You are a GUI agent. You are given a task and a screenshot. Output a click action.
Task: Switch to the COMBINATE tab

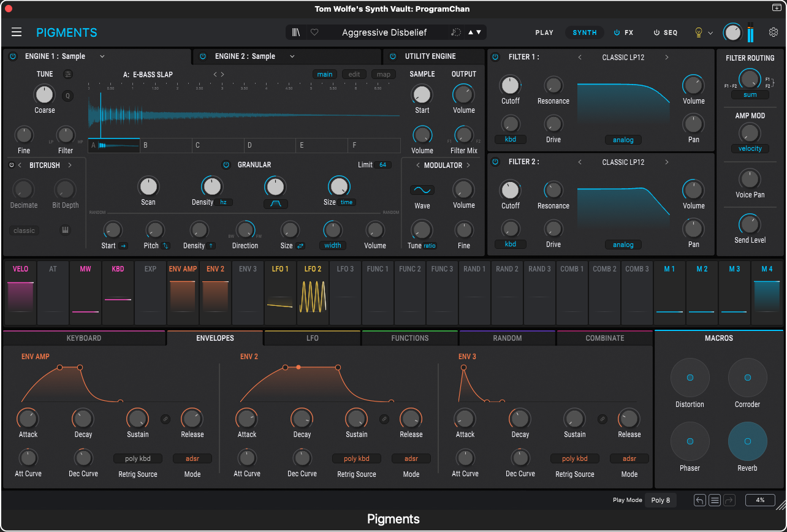click(605, 338)
